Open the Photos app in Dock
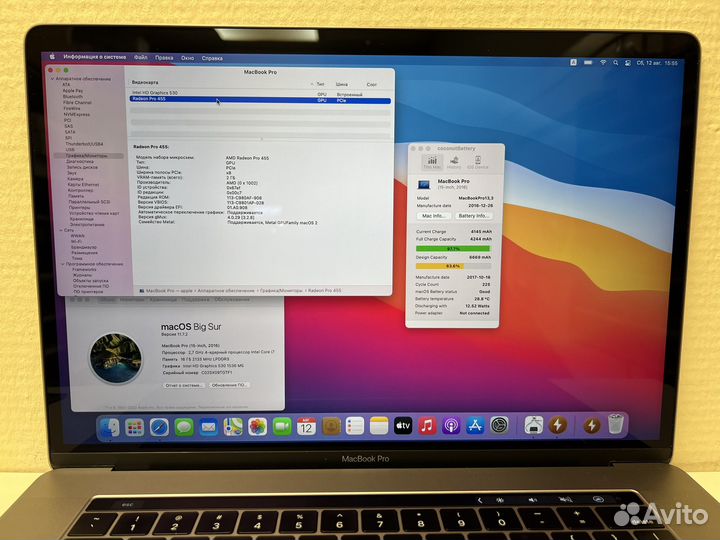Image resolution: width=720 pixels, height=540 pixels. [258, 427]
